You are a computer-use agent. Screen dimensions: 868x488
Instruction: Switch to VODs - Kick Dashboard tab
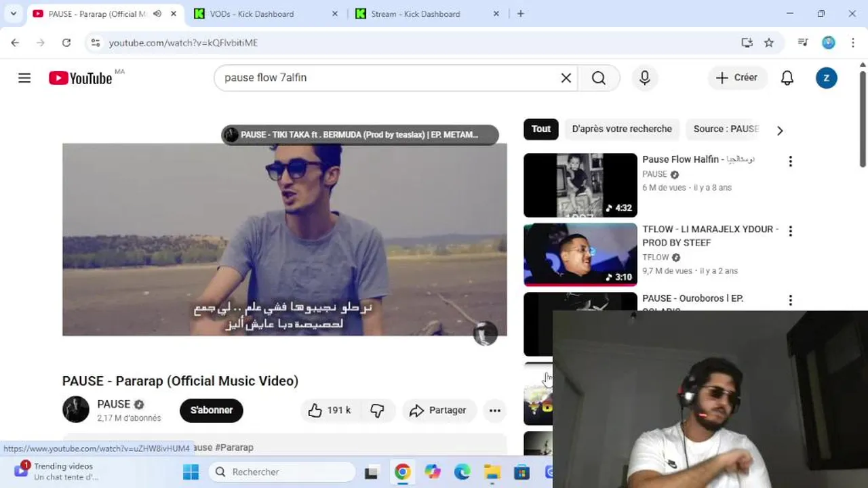click(266, 14)
